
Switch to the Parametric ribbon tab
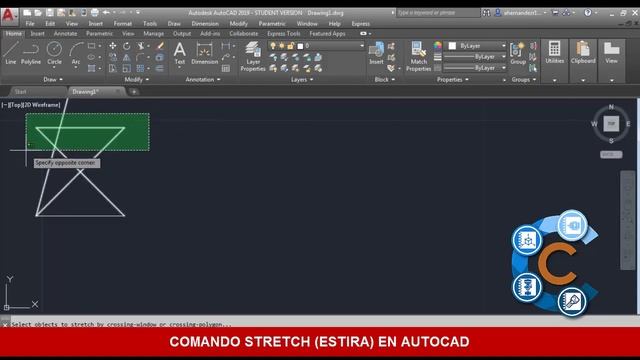[99, 33]
